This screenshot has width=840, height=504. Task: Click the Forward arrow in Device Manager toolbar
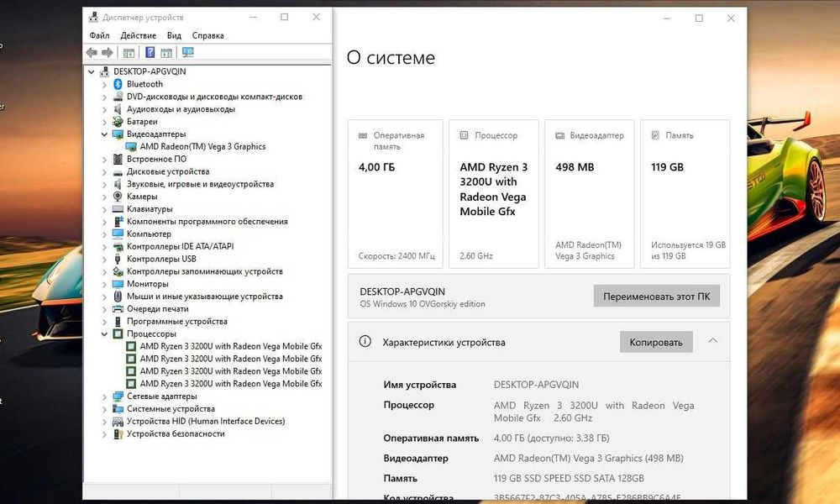tap(108, 52)
